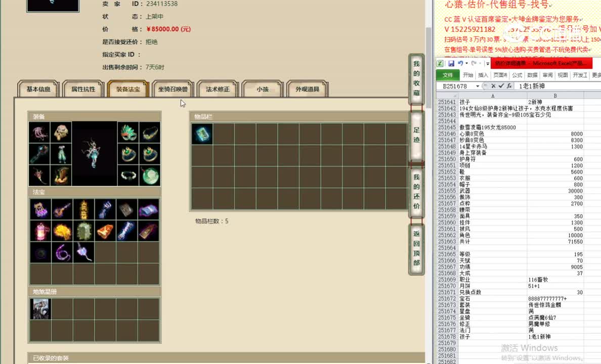
Task: Open the 外观道具 tab
Action: click(x=308, y=89)
